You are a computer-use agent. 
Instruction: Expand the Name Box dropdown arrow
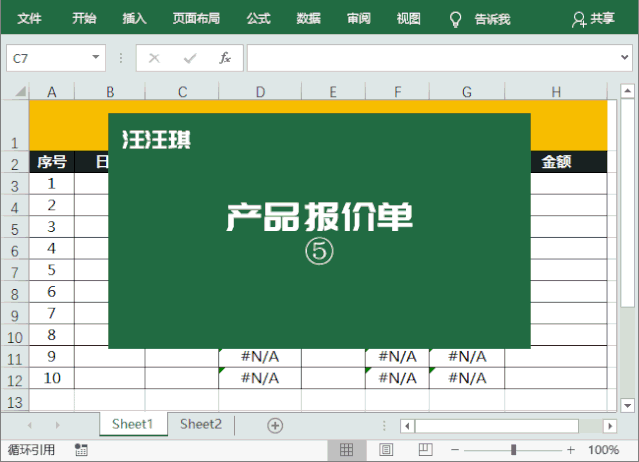[x=96, y=57]
